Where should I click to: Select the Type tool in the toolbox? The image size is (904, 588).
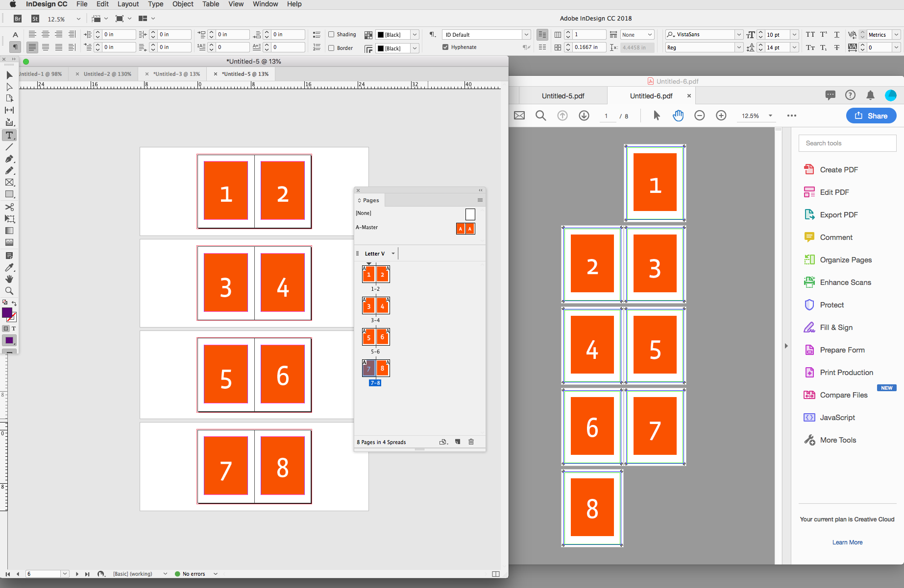(9, 135)
